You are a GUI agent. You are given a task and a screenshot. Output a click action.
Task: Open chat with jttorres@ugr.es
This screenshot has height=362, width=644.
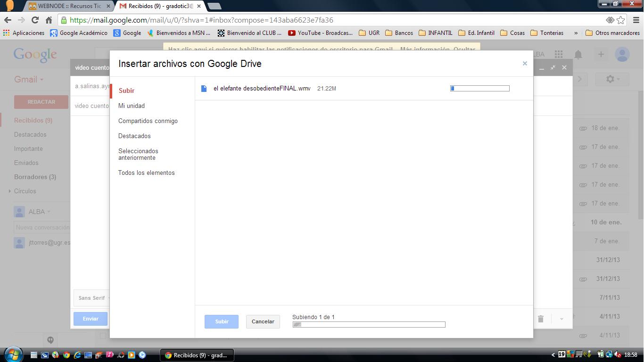click(49, 243)
